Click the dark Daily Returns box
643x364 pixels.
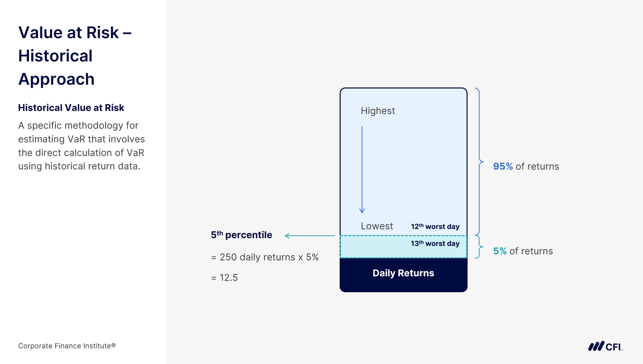point(403,273)
